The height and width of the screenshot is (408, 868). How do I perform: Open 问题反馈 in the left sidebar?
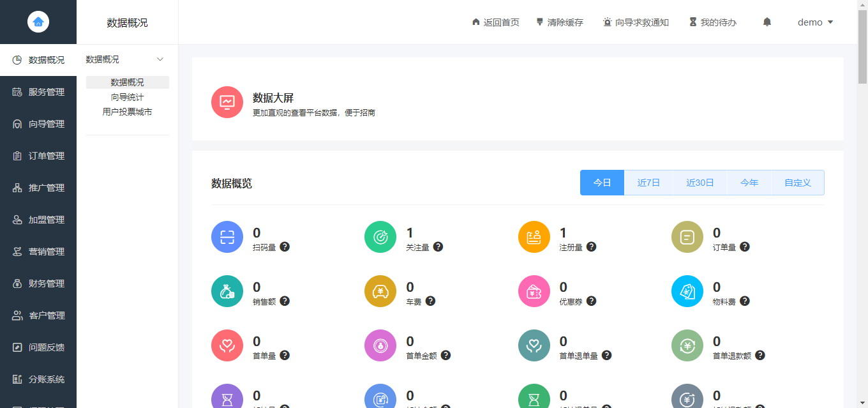[x=38, y=347]
